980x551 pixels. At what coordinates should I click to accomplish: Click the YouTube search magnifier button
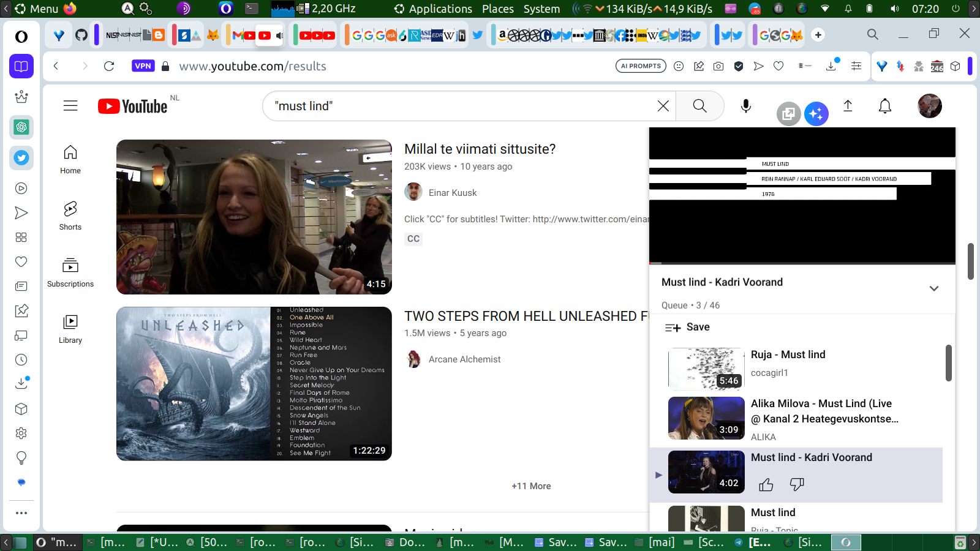(700, 106)
